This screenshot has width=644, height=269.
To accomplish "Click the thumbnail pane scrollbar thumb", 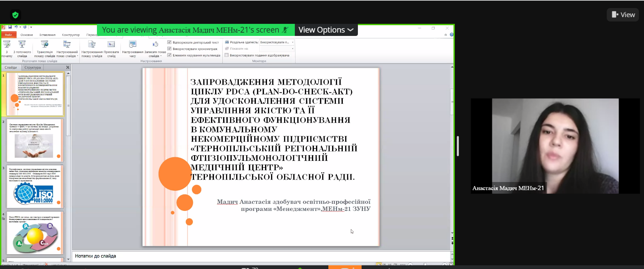I will coord(68,106).
